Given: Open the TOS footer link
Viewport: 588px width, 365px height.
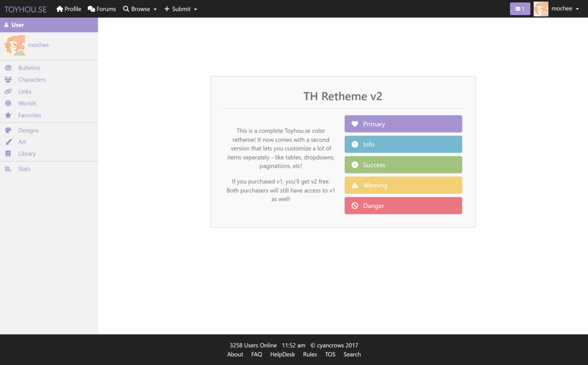Looking at the screenshot, I should pos(330,354).
